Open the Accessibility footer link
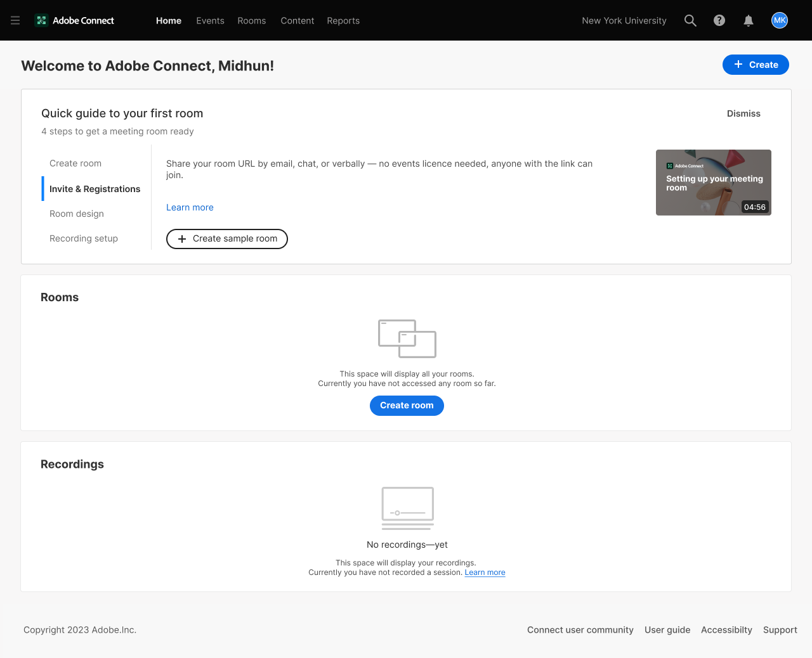The image size is (812, 658). [x=727, y=629]
